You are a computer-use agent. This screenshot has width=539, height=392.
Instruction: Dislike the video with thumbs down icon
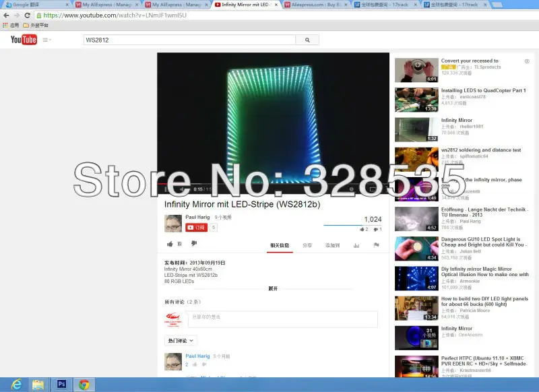(x=194, y=244)
